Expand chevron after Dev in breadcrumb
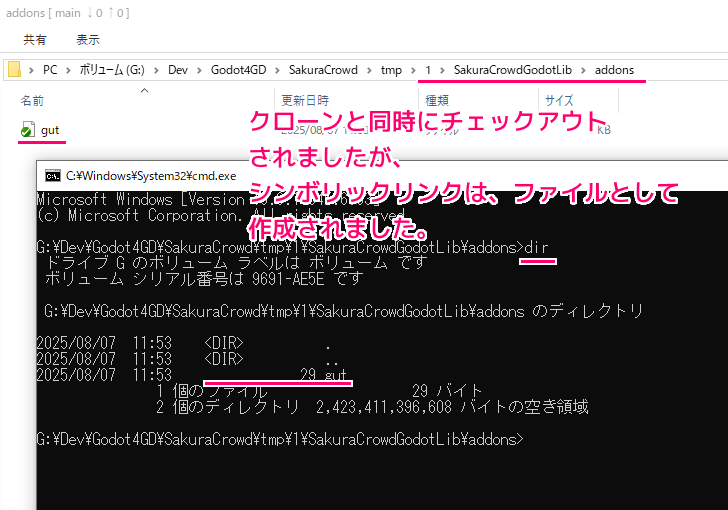 coord(198,70)
